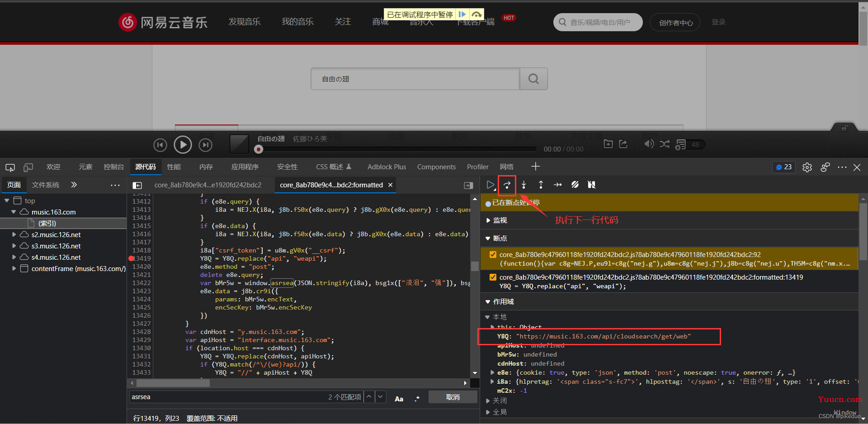Image resolution: width=868 pixels, height=424 pixels.
Task: Toggle regular expression search option
Action: click(417, 399)
